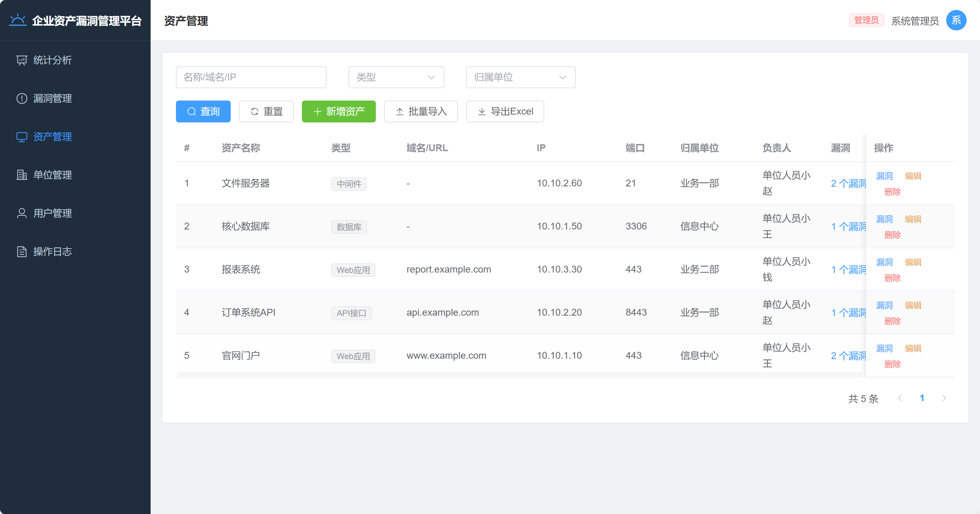Edit the 报表系统 asset

coord(913,262)
